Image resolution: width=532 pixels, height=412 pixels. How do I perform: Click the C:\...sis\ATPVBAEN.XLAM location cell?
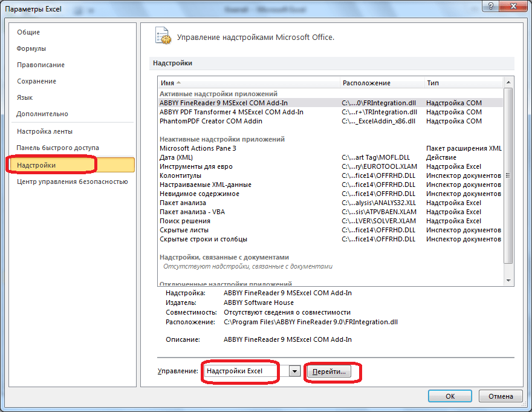[379, 212]
